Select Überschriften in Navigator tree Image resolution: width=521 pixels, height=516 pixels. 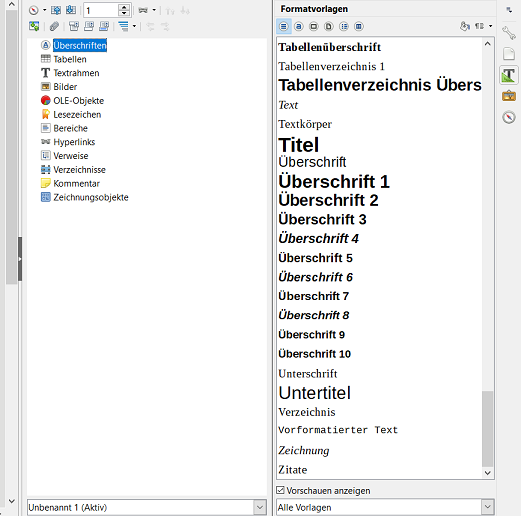click(80, 45)
